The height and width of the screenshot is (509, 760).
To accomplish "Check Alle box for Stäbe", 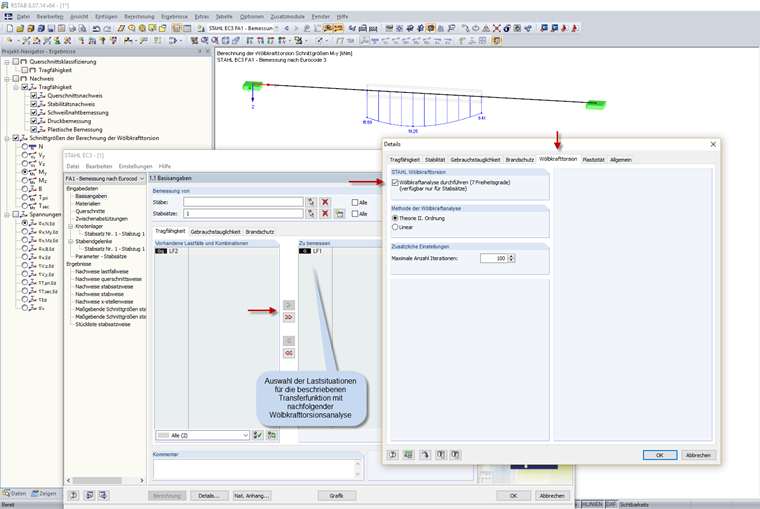I will click(x=355, y=203).
